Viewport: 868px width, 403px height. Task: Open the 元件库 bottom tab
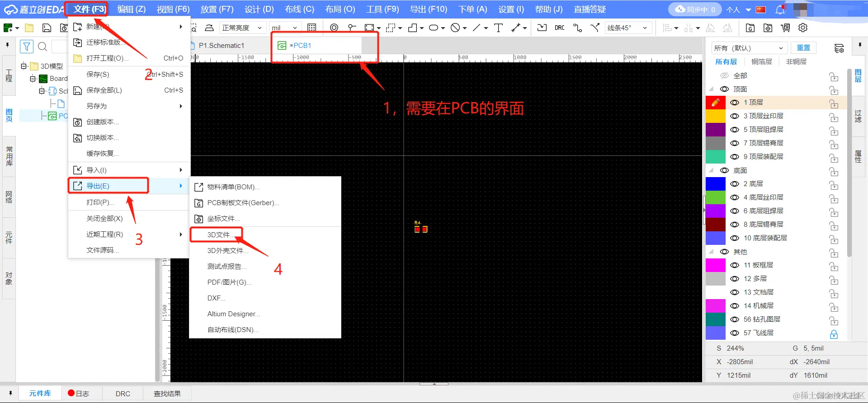pyautogui.click(x=40, y=394)
